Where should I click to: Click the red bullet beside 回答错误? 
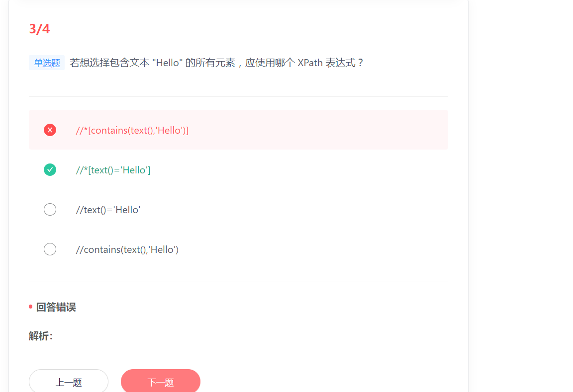pyautogui.click(x=31, y=307)
